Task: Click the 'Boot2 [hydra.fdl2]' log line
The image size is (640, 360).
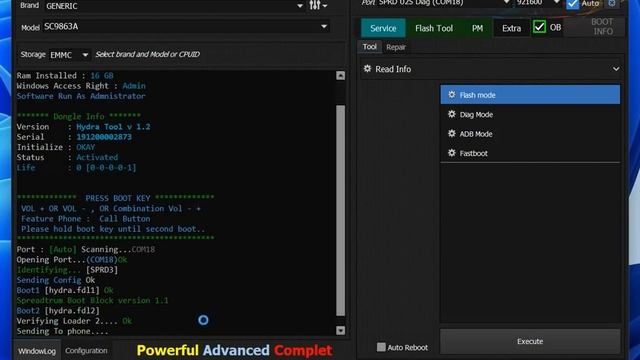Action: 58,311
